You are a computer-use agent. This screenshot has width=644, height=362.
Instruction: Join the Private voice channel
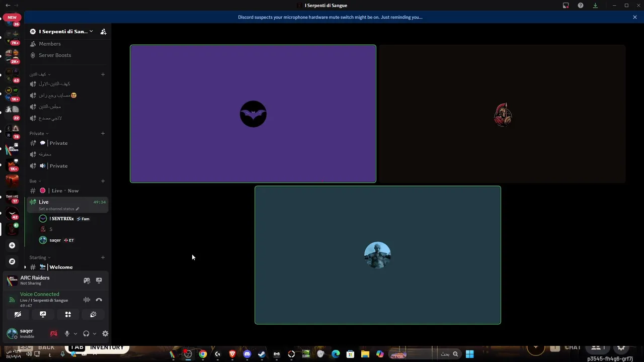[67, 166]
